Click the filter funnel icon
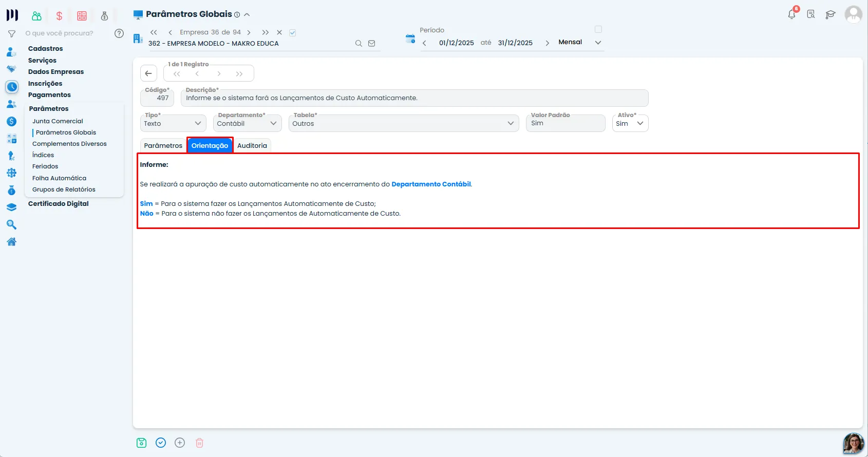The width and height of the screenshot is (868, 457). pos(11,34)
